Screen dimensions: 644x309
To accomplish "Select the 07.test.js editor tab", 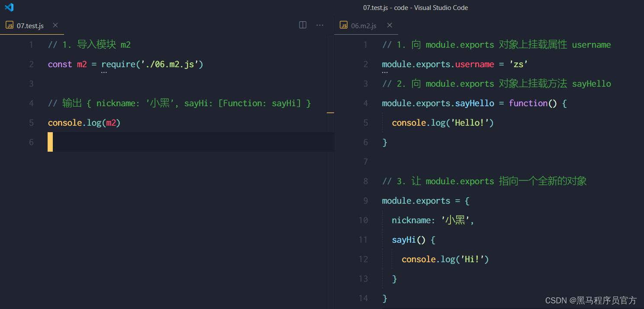I will point(32,26).
